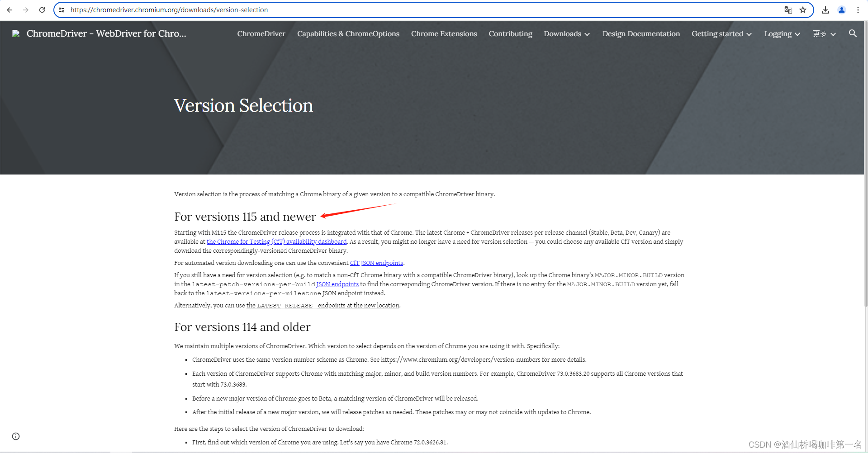Click the browser forward arrow
868x453 pixels.
[26, 10]
